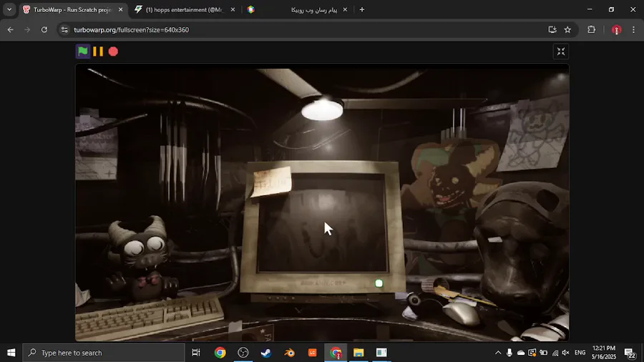Open File Explorer from the taskbar

point(358,353)
